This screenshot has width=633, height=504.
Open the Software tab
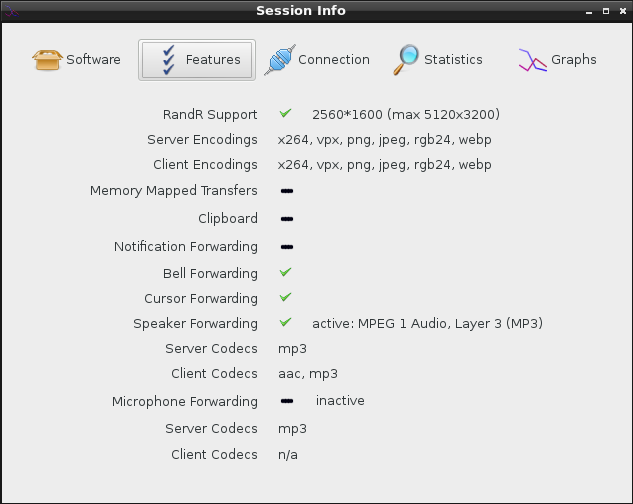click(76, 60)
